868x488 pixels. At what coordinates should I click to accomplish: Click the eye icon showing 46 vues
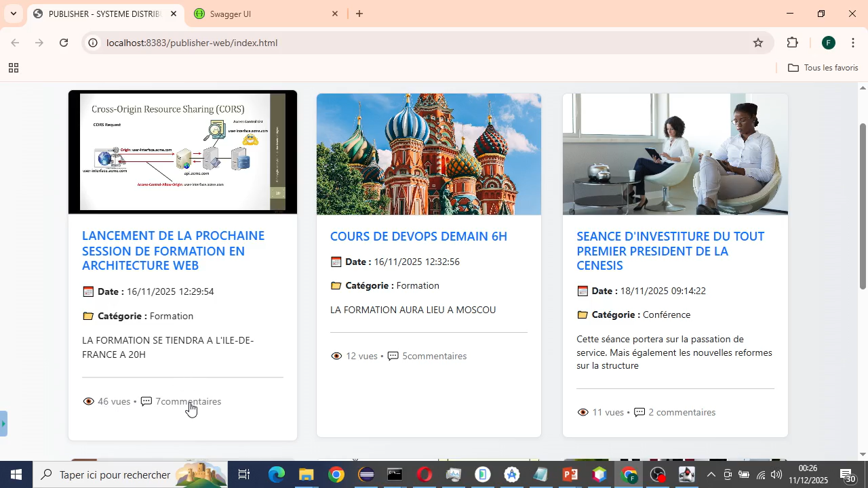[88, 401]
